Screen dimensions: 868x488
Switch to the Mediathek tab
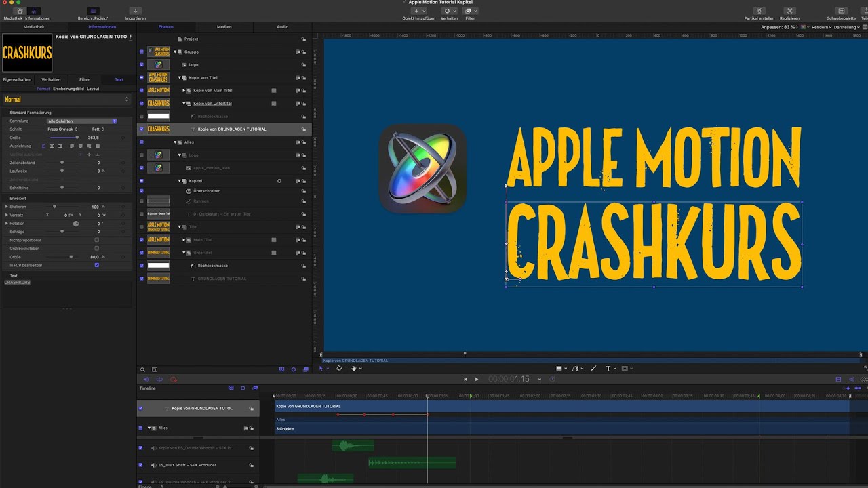point(34,27)
